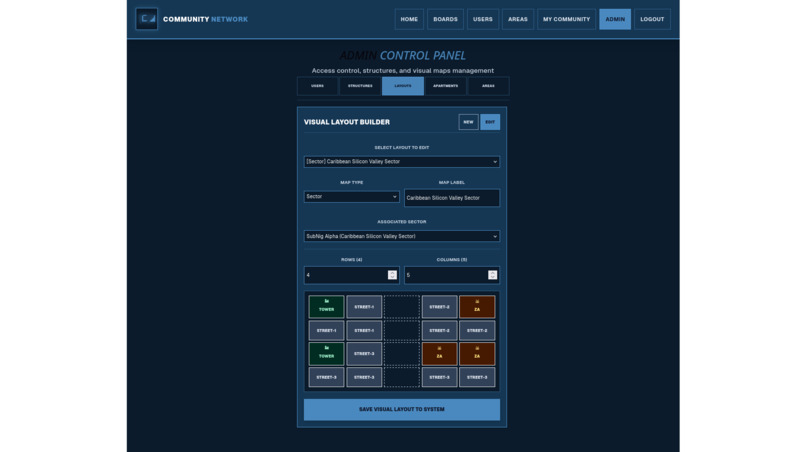Switch layout builder to Edit mode
Image resolution: width=806 pixels, height=452 pixels.
(x=490, y=122)
